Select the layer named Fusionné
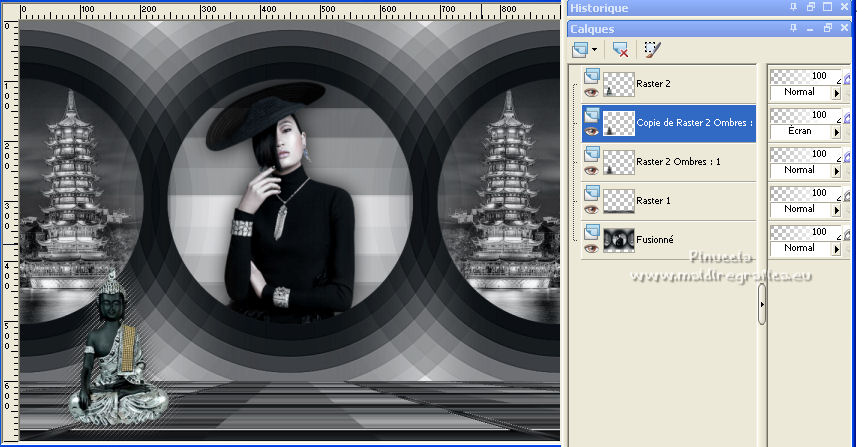857x447 pixels. [655, 240]
